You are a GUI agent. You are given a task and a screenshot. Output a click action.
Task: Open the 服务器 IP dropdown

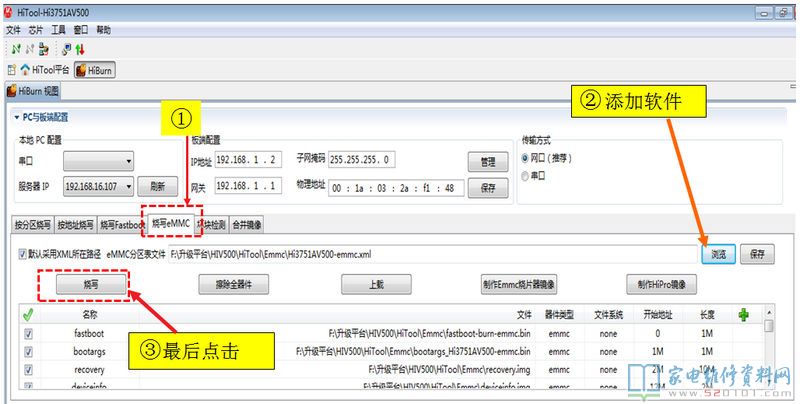pyautogui.click(x=98, y=187)
